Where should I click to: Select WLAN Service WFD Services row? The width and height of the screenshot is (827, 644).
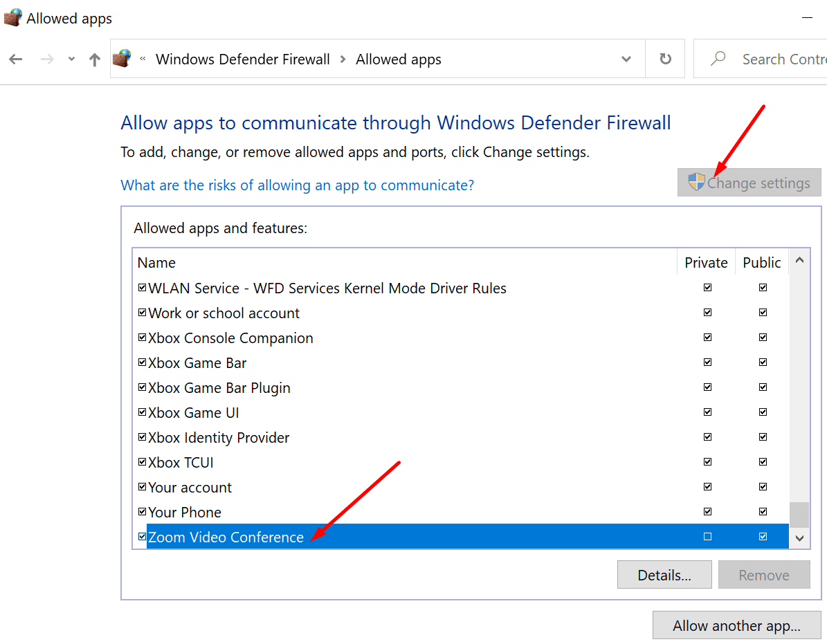point(461,288)
